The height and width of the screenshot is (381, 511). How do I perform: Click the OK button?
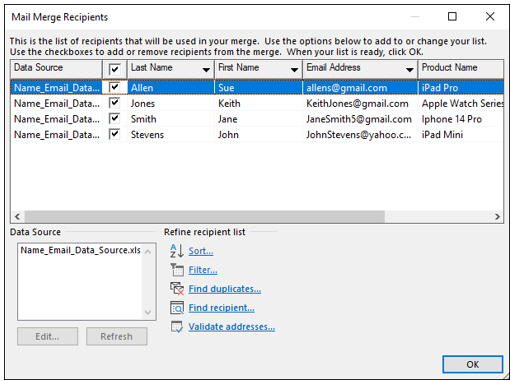tap(472, 364)
